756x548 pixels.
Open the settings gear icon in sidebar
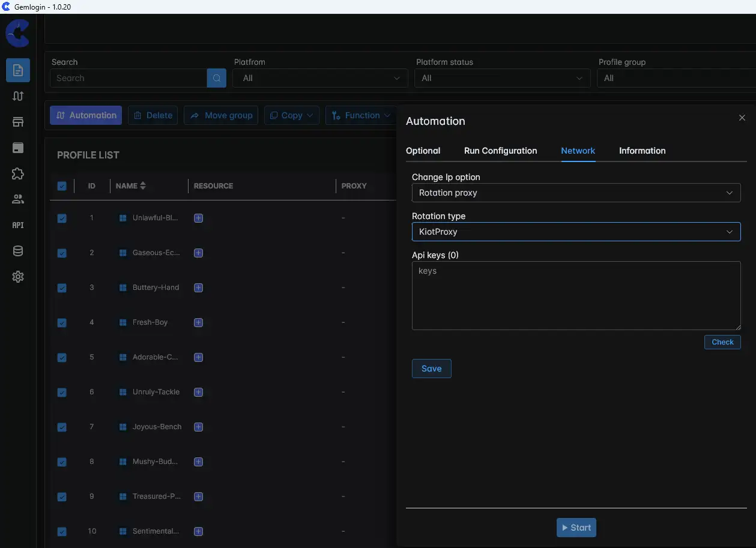pyautogui.click(x=18, y=277)
